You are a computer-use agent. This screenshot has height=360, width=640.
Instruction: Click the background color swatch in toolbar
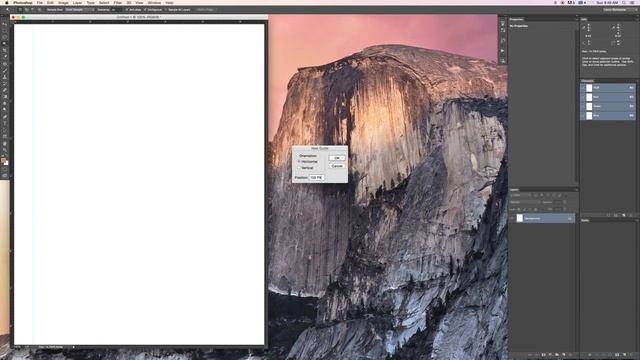[x=6, y=163]
